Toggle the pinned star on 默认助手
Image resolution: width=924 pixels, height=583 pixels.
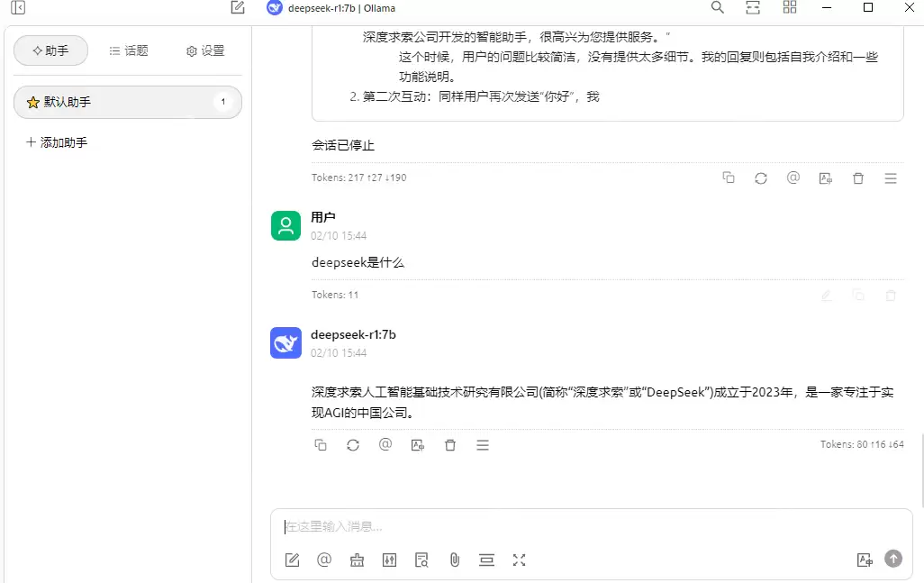(31, 103)
